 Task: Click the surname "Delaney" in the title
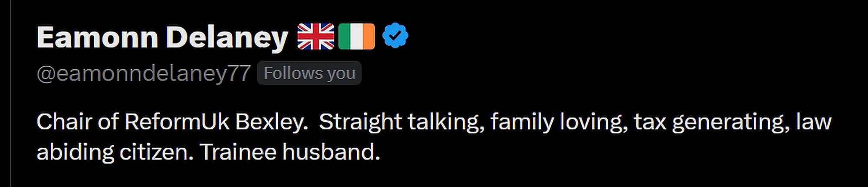pos(227,37)
